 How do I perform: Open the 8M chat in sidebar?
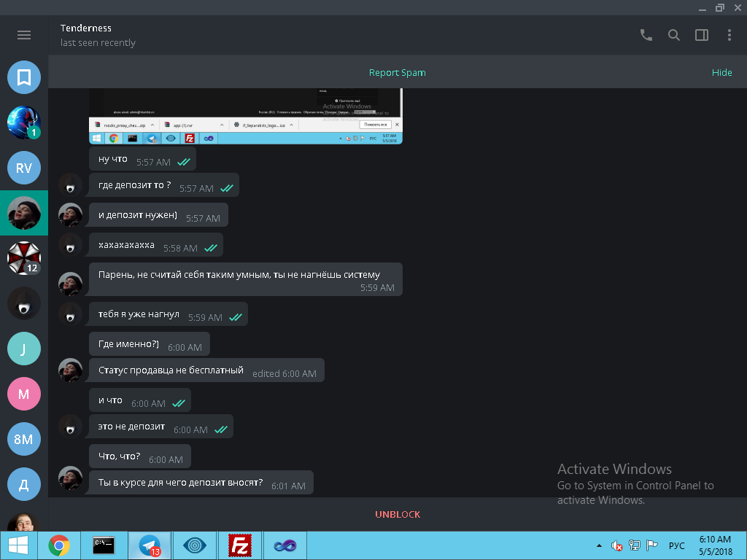pyautogui.click(x=24, y=439)
